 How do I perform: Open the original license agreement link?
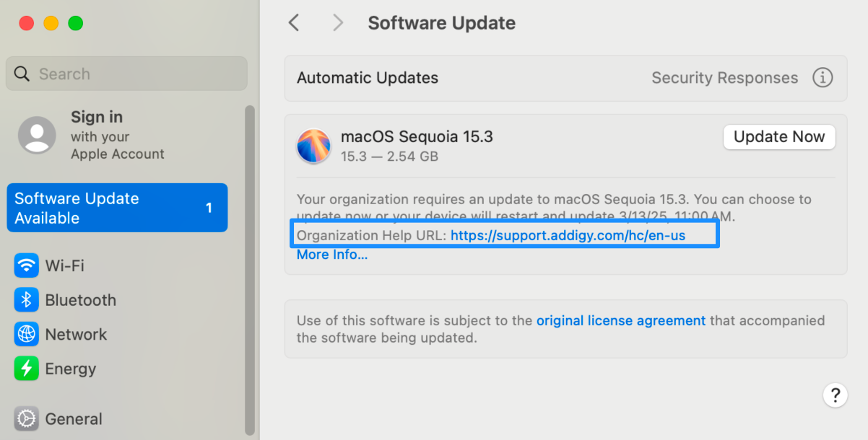621,321
